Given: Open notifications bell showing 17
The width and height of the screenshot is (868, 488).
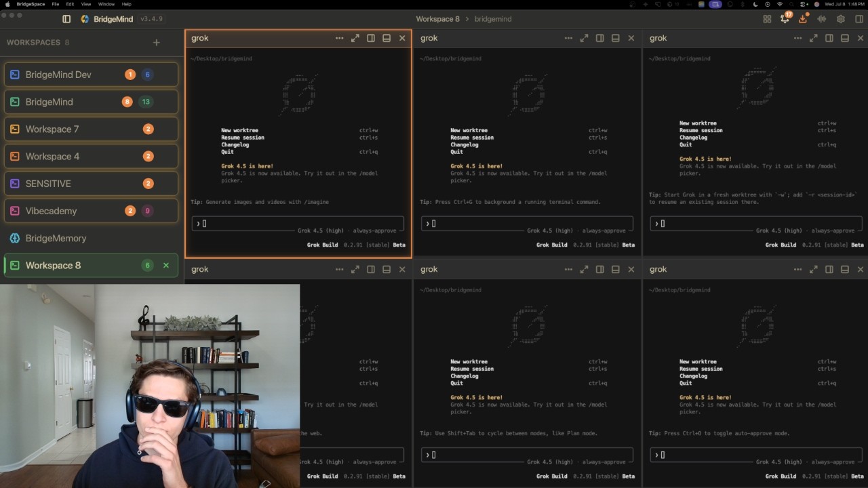Looking at the screenshot, I should [x=785, y=18].
